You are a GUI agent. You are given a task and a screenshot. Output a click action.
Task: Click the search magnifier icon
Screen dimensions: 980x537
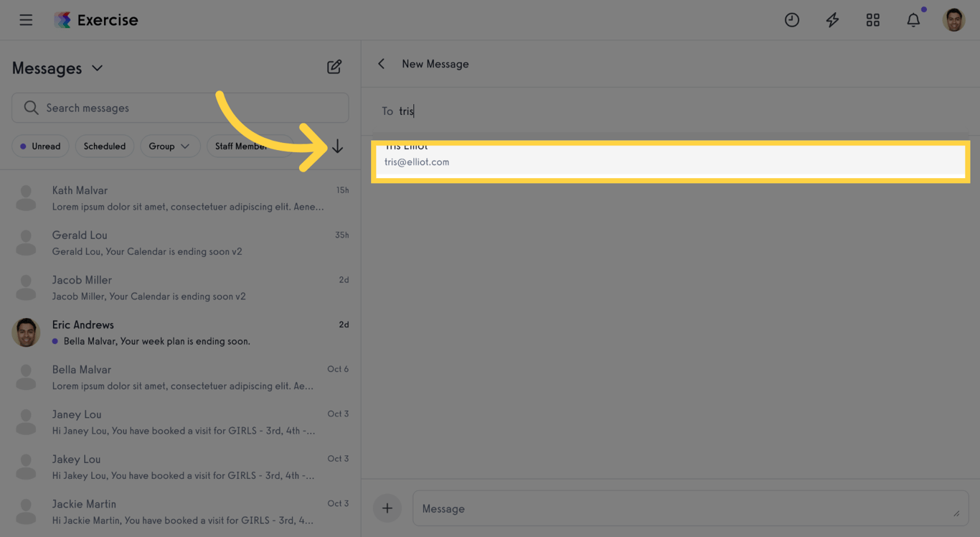[31, 107]
